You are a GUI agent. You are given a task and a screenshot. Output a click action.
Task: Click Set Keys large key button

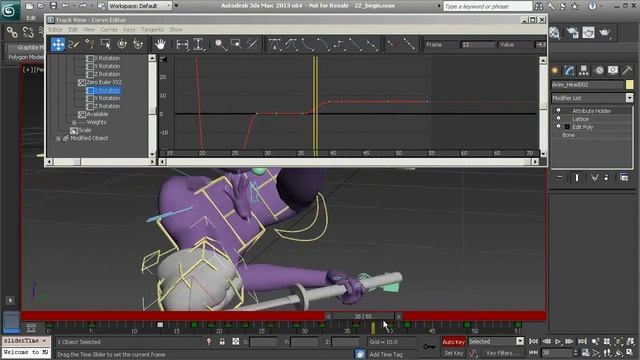(429, 347)
